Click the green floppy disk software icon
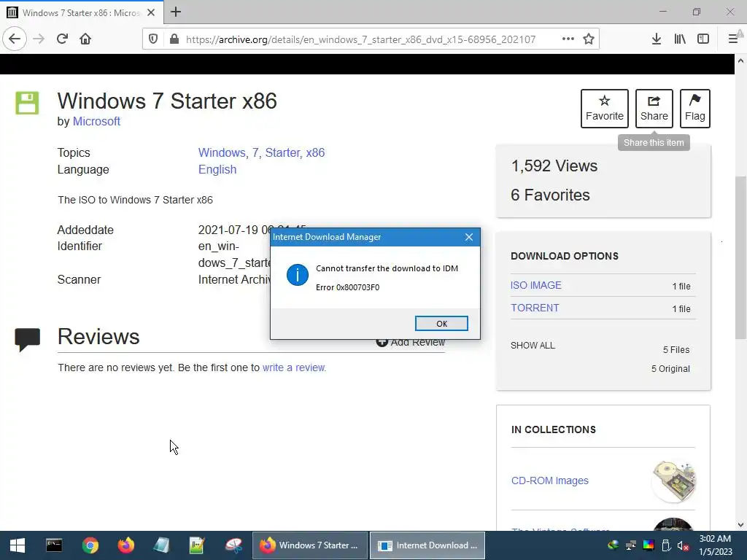 pyautogui.click(x=27, y=103)
